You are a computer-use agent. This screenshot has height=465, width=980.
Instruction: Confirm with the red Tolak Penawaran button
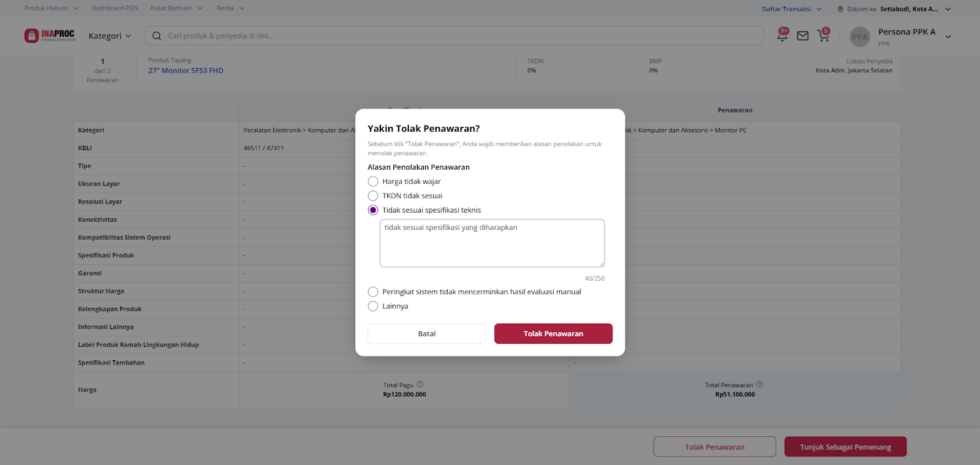click(x=553, y=334)
